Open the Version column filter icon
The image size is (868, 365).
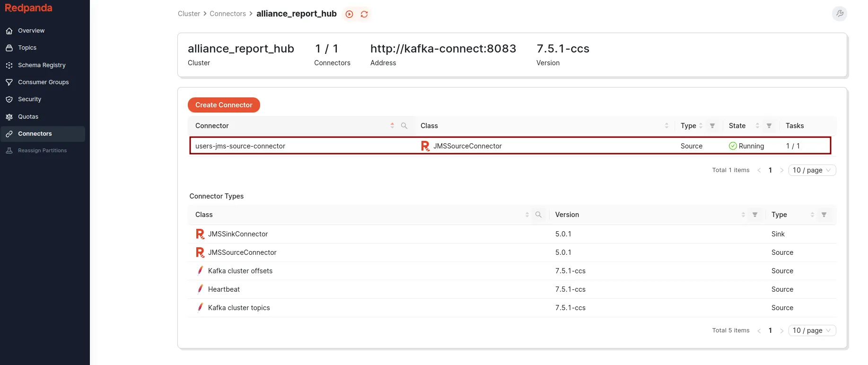755,215
